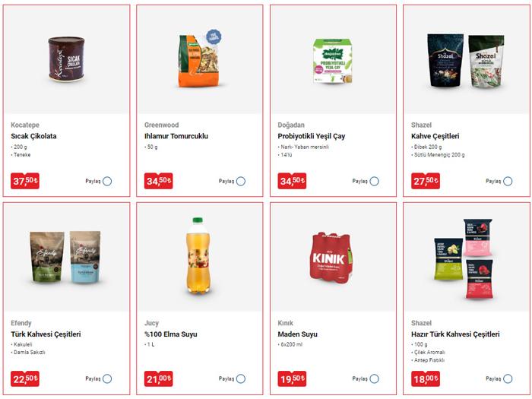Viewport: 532px width, 399px height.
Task: Open the Greenwood Ihlamur orange bag image
Action: click(x=200, y=59)
